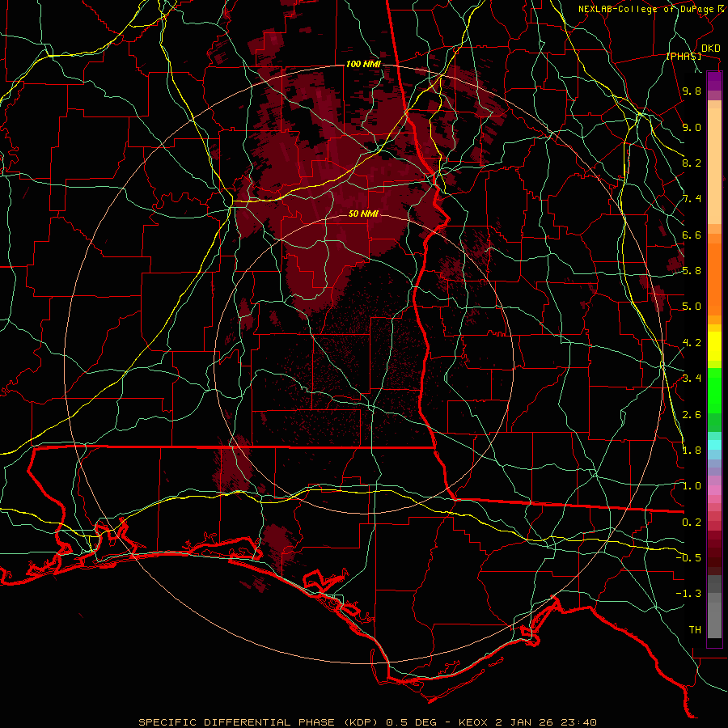
Task: Click the 6.6 scale value
Action: 692,235
